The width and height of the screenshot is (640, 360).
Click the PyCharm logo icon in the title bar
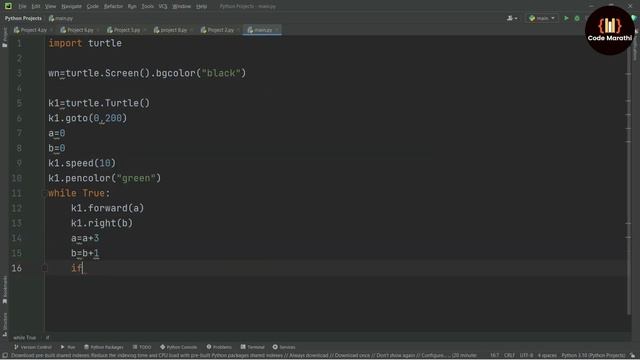point(8,6)
